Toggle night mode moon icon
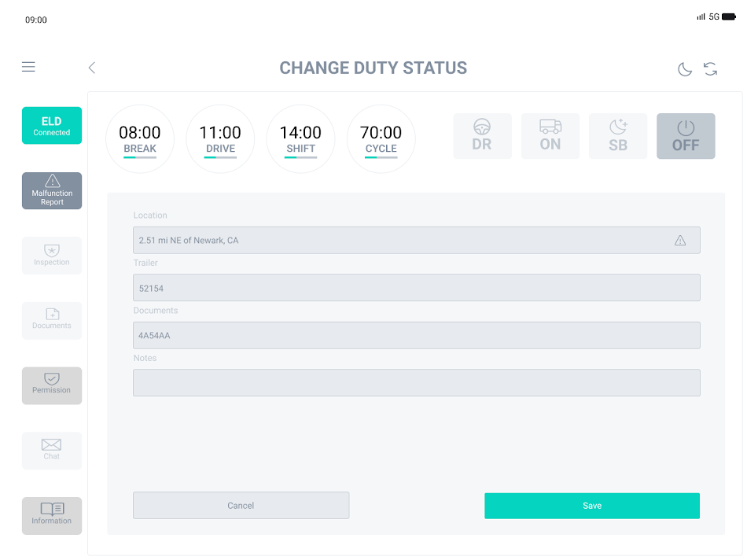 [x=685, y=69]
